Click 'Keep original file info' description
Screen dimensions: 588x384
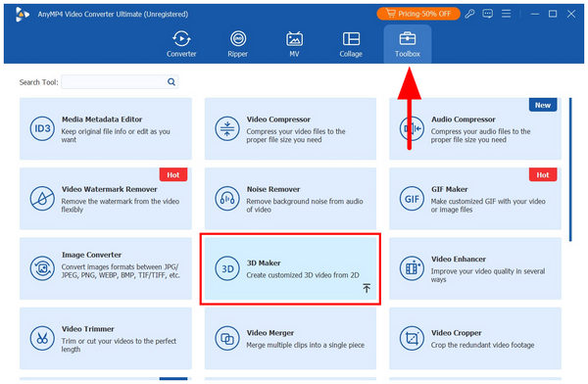coord(116,135)
